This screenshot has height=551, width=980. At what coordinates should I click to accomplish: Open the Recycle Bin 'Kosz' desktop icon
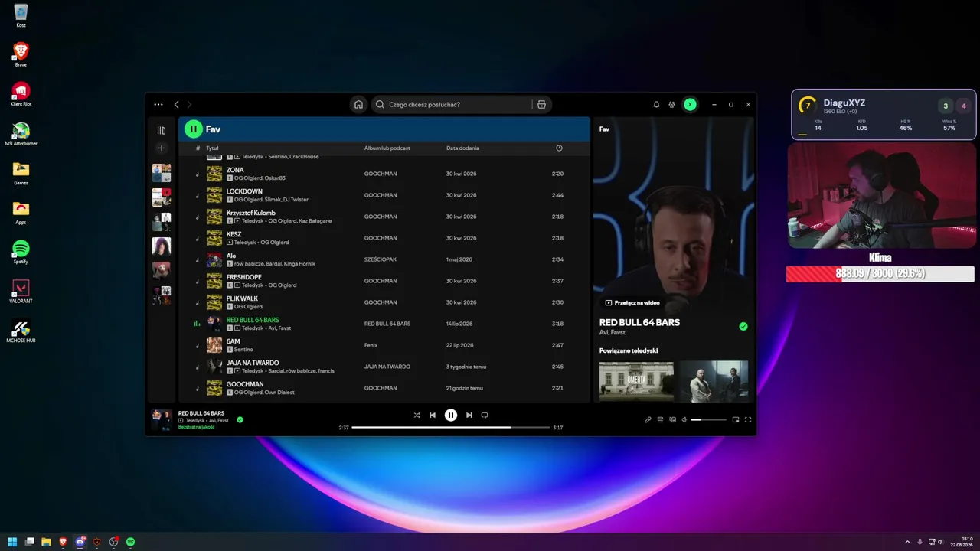(x=21, y=15)
